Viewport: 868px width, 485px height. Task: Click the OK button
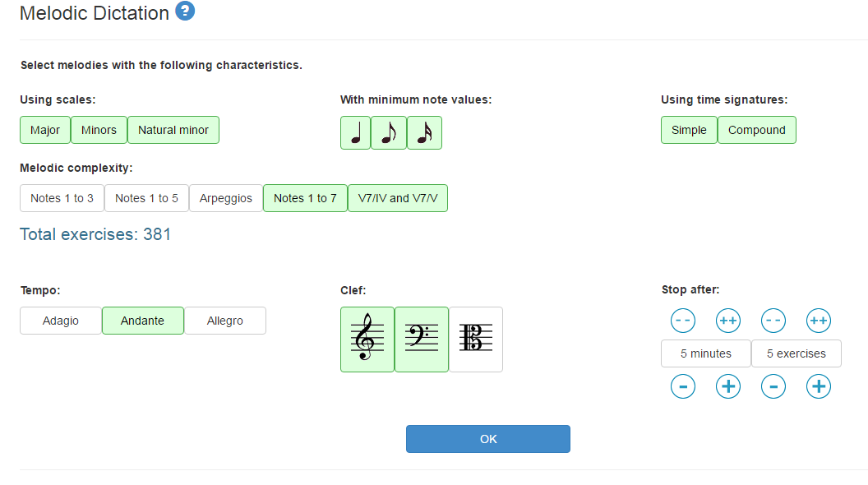pyautogui.click(x=488, y=439)
